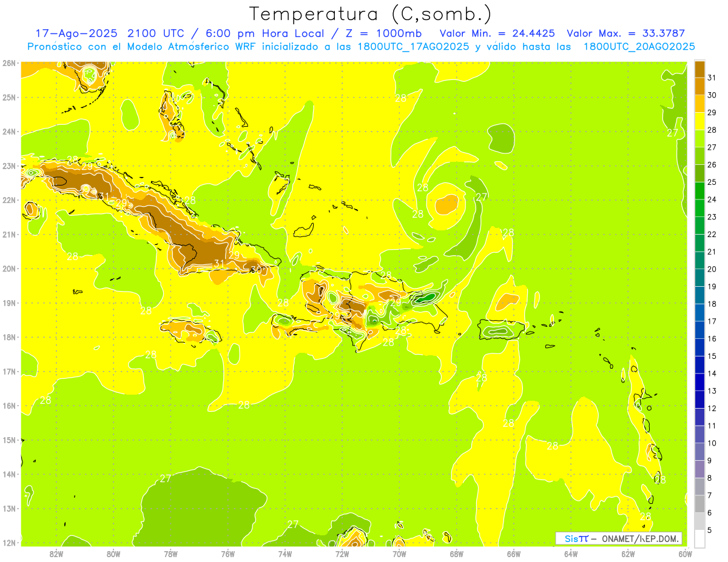This screenshot has height=562, width=728.
Task: Click the 74W longitude axis label
Action: tap(285, 554)
